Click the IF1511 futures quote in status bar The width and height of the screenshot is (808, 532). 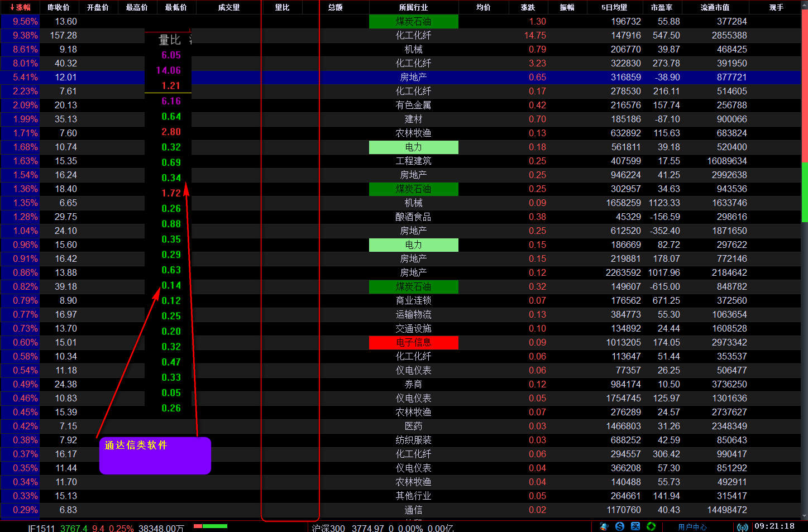point(41,528)
